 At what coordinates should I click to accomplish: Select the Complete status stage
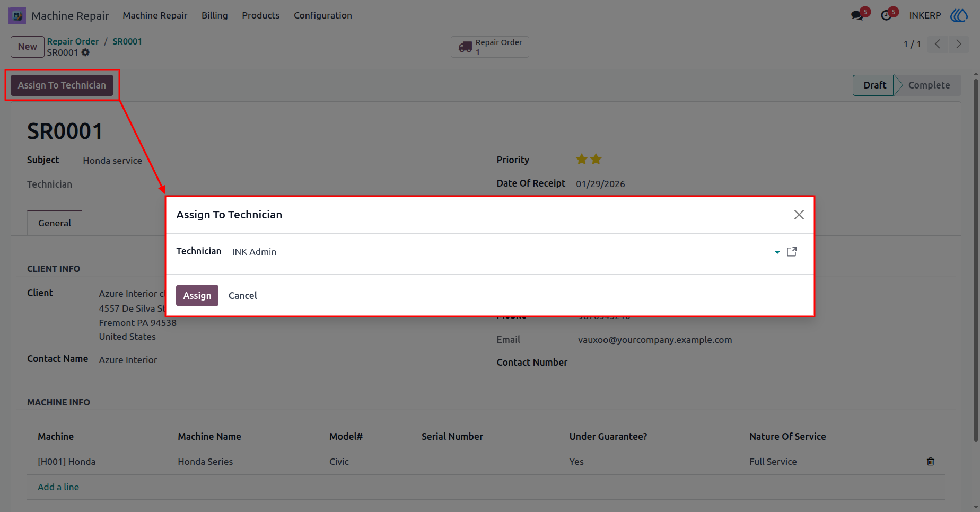click(929, 85)
